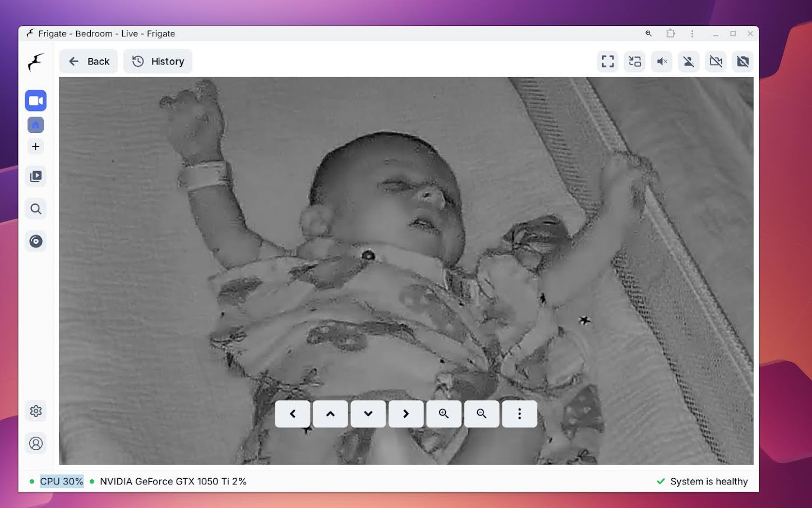Enter fullscreen mode for the camera stream
Screen dimensions: 812x508
click(607, 62)
